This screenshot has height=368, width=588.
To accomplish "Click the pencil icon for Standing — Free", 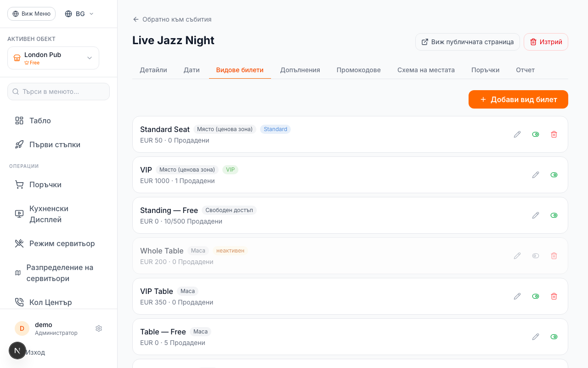I will point(536,215).
